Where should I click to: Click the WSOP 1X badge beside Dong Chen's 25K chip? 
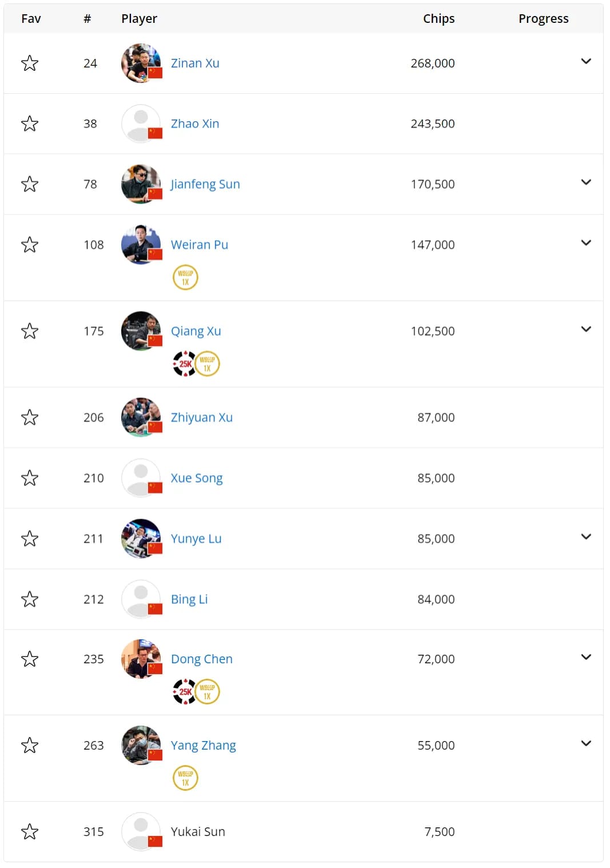207,691
